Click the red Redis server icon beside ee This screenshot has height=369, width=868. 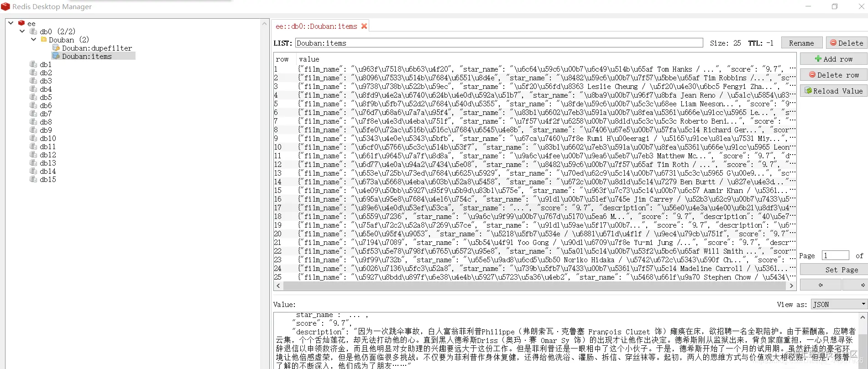tap(21, 23)
